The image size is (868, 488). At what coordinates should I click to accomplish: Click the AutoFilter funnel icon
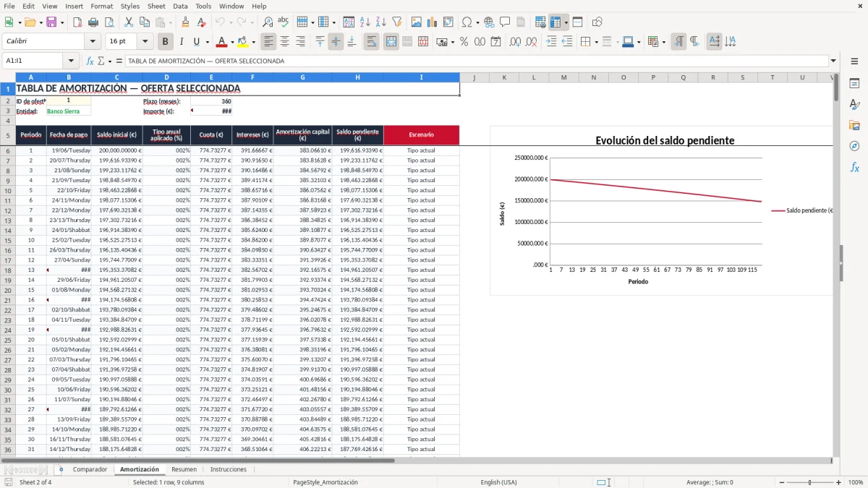click(x=396, y=22)
